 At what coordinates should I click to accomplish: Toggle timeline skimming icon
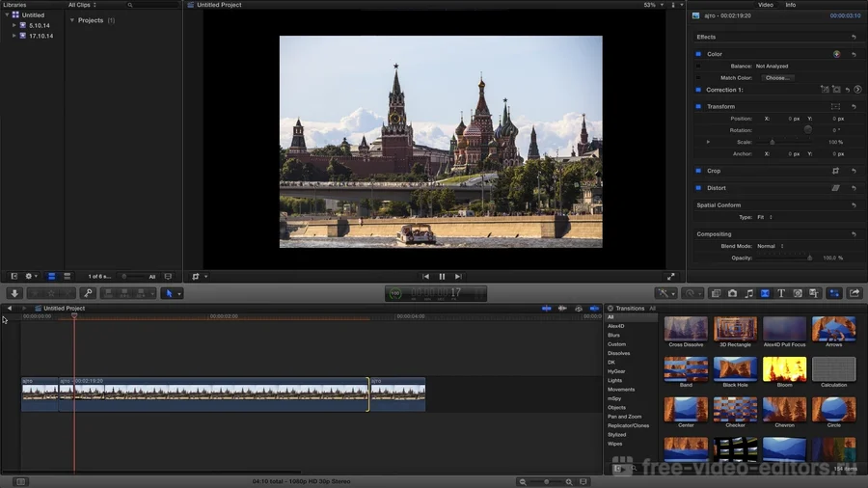[x=547, y=309]
